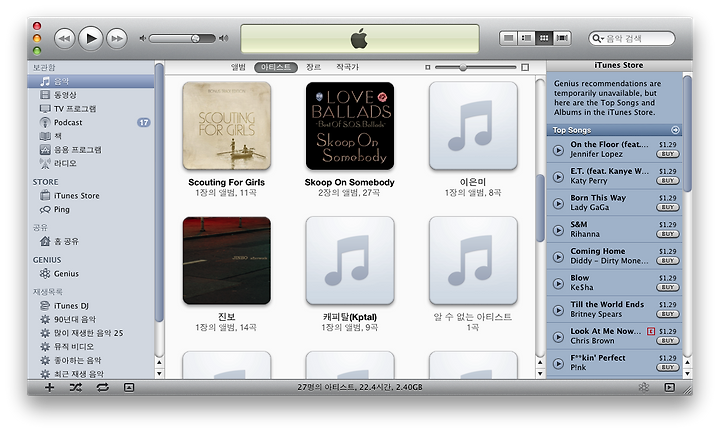Screen dimensions: 720x433
Task: Preview On the Floor by Jennifer Lopez
Action: tap(558, 150)
